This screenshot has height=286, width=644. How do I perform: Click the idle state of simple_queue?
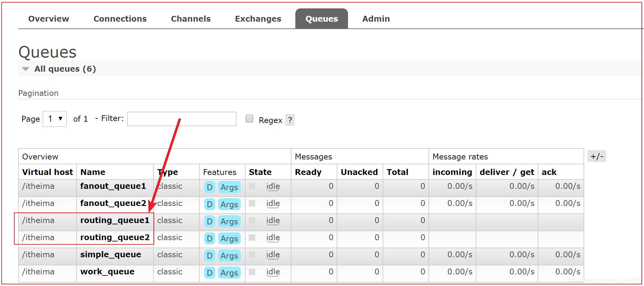coord(273,255)
